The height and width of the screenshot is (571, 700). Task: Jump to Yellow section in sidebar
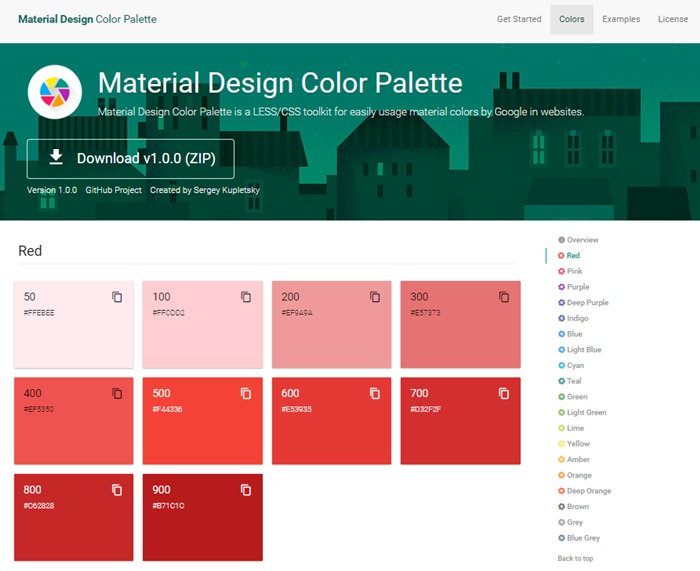pyautogui.click(x=578, y=443)
